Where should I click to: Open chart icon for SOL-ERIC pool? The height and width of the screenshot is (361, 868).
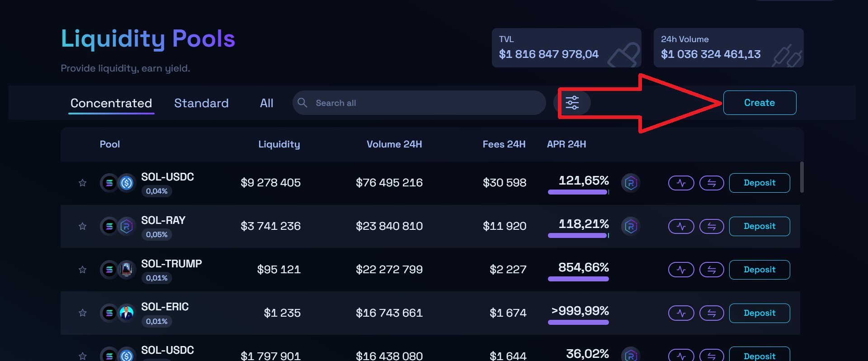pyautogui.click(x=681, y=313)
